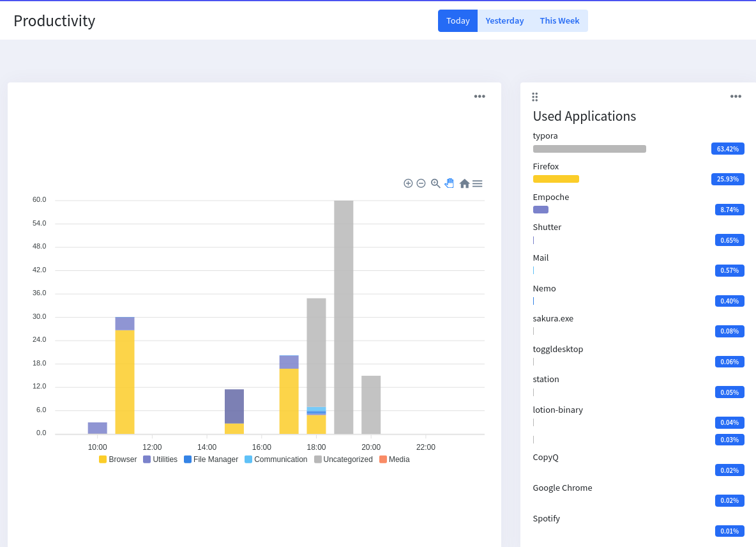Click the chart zoom in icon
The image size is (756, 547).
click(408, 183)
